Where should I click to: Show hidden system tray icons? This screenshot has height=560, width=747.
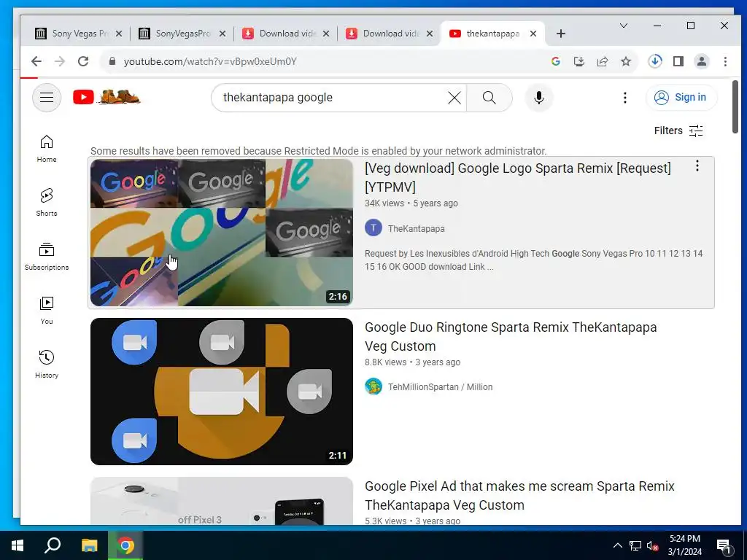point(617,545)
